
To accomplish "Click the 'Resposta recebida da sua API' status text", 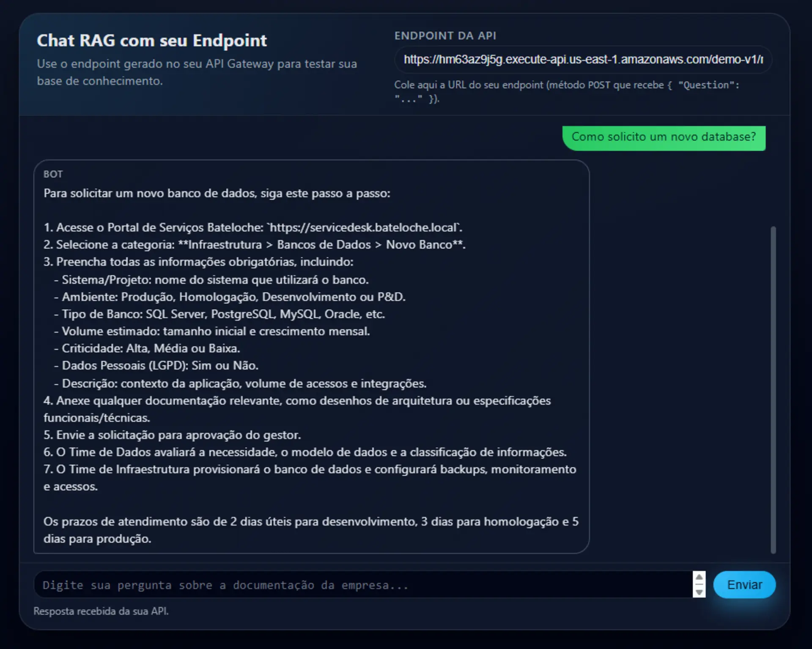I will (x=101, y=611).
